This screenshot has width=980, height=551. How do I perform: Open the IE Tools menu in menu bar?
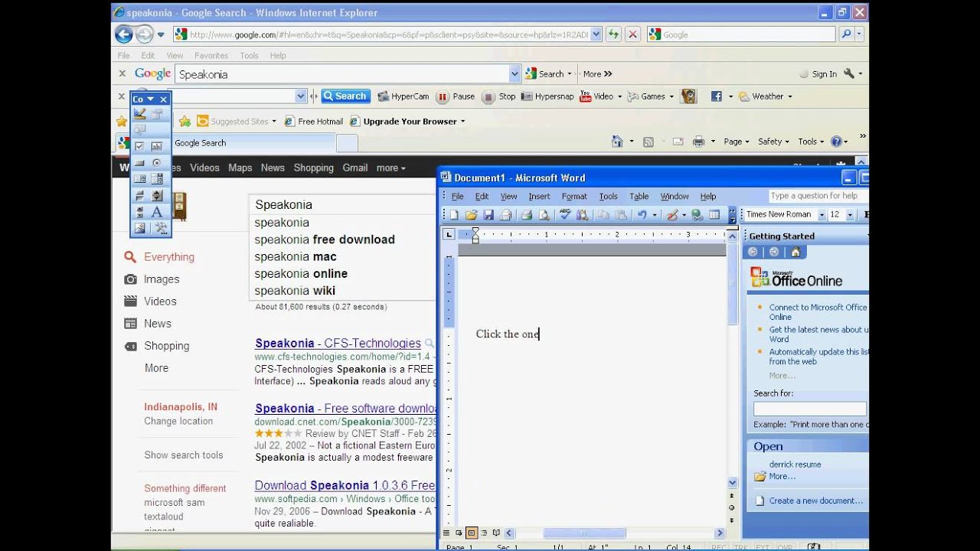pos(249,56)
